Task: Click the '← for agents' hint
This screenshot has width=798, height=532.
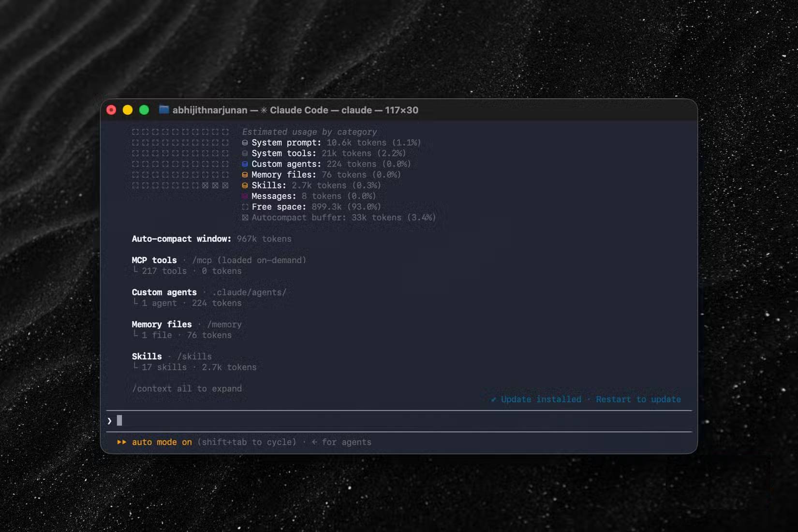Action: click(341, 442)
